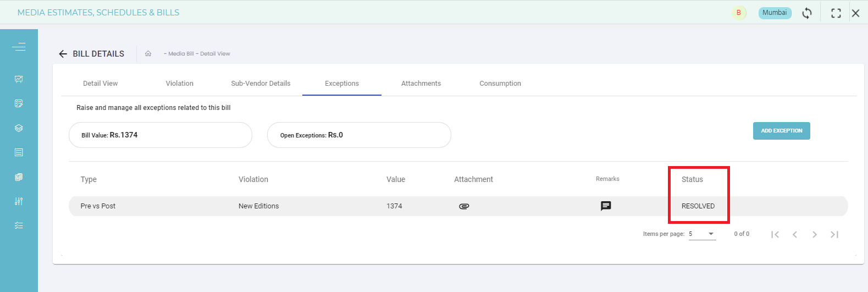The width and height of the screenshot is (868, 292).
Task: Open the sliders settings icon in the sidebar
Action: click(19, 201)
